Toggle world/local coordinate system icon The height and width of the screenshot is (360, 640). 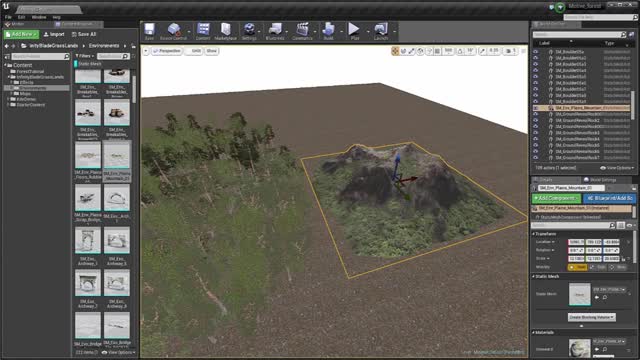(420, 51)
